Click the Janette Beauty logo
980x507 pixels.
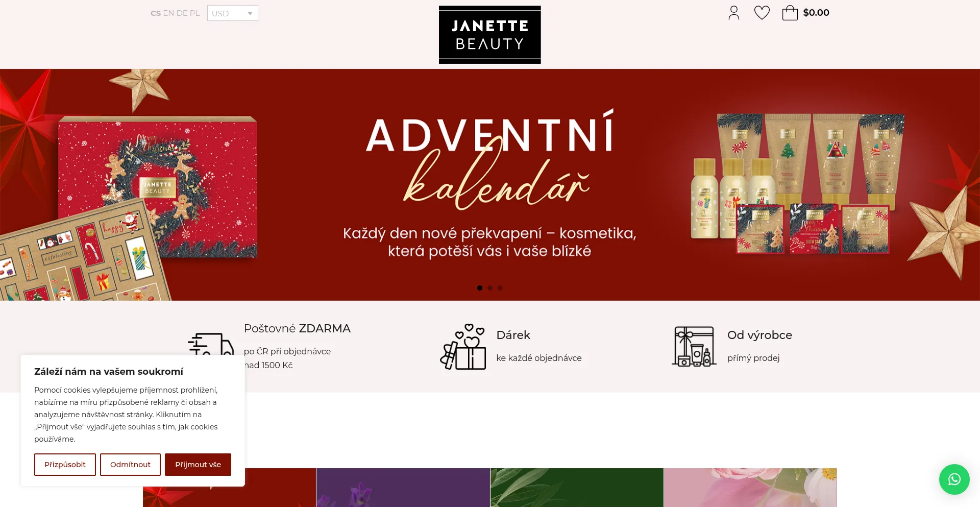489,35
